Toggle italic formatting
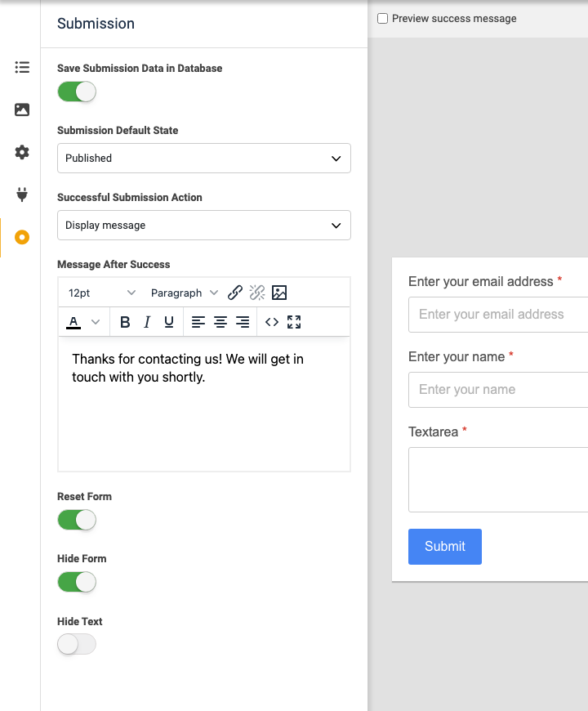The image size is (588, 711). pos(147,322)
